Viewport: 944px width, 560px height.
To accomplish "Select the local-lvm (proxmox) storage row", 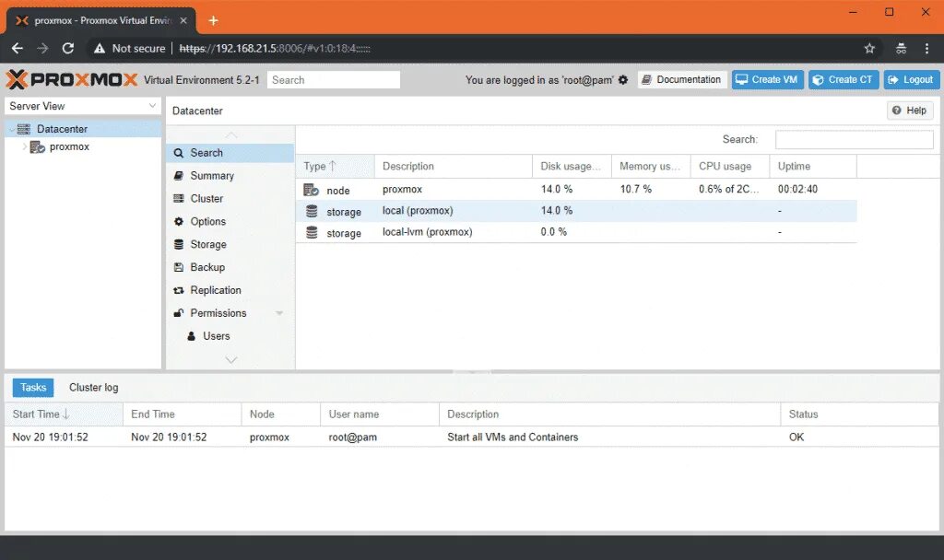I will 576,232.
